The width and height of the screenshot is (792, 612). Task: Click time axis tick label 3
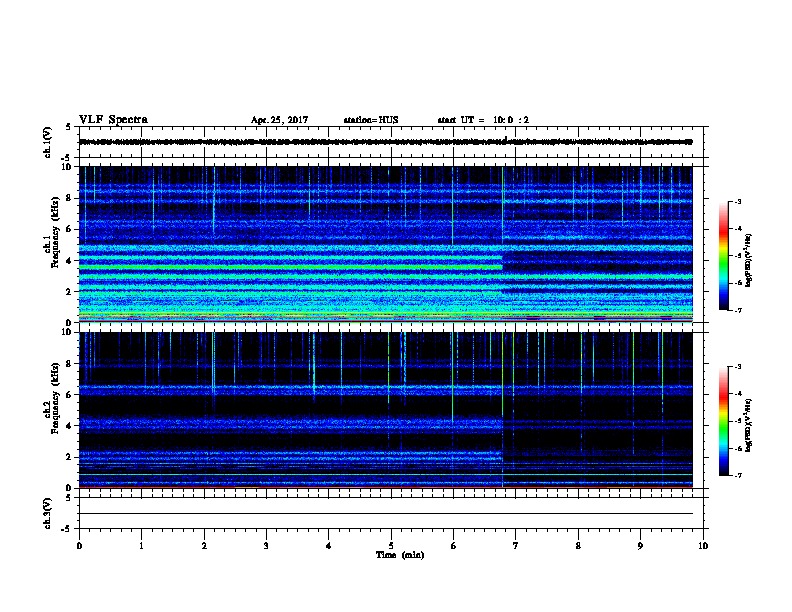click(x=266, y=546)
